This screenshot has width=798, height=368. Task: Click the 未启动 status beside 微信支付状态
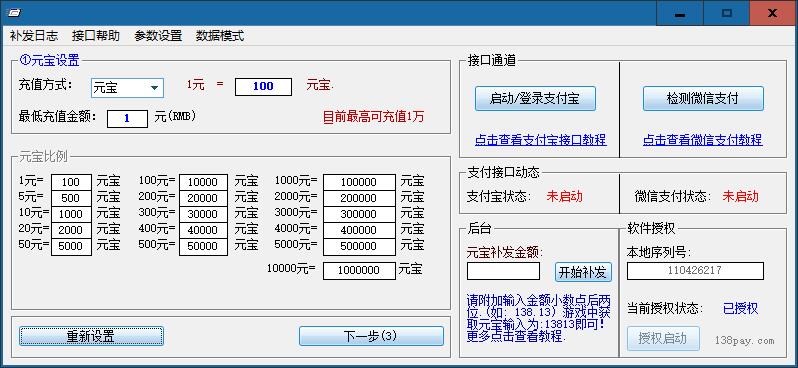pyautogui.click(x=740, y=196)
